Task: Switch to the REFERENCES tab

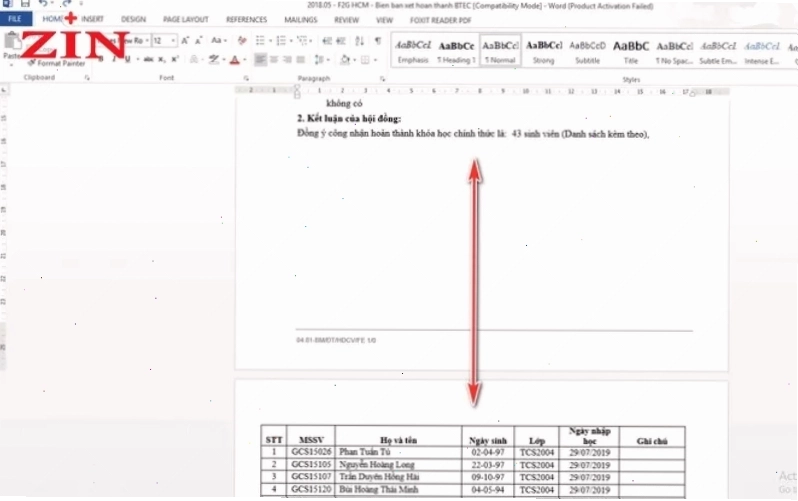Action: pos(246,19)
